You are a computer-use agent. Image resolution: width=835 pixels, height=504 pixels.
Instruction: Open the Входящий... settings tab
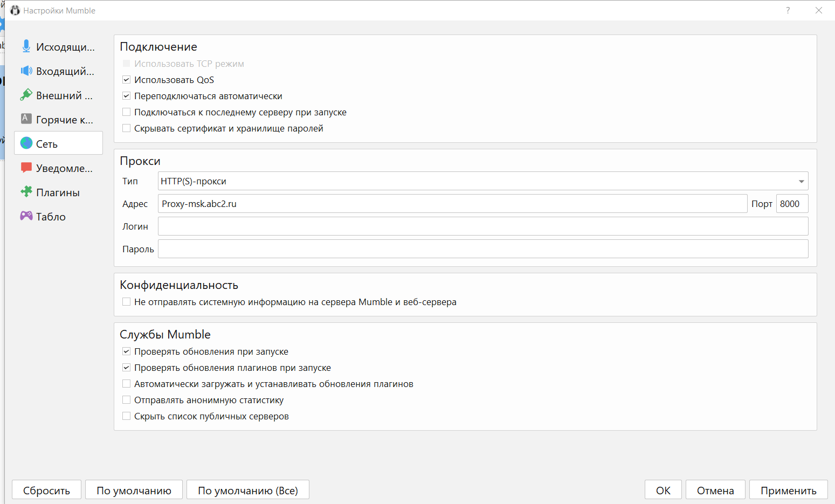[58, 71]
